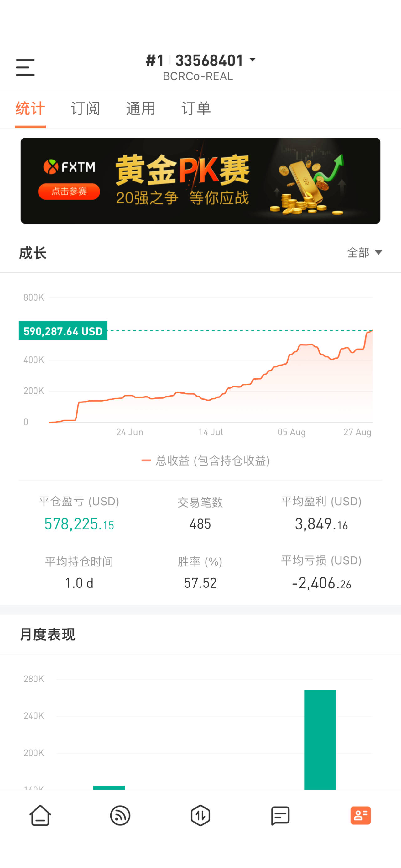
Task: Tap the FXTM logo in banner
Action: click(x=69, y=167)
